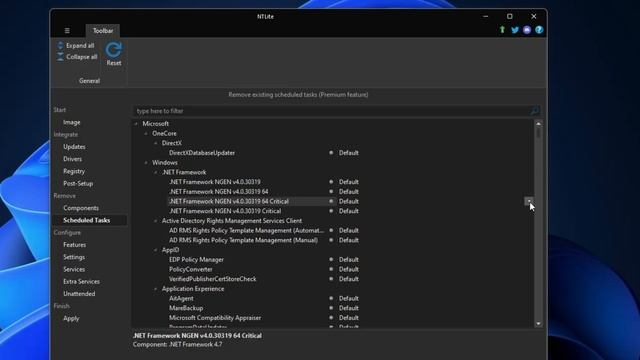The height and width of the screenshot is (360, 640).
Task: Select DirectXDatabaseUpdater task row
Action: pos(202,153)
